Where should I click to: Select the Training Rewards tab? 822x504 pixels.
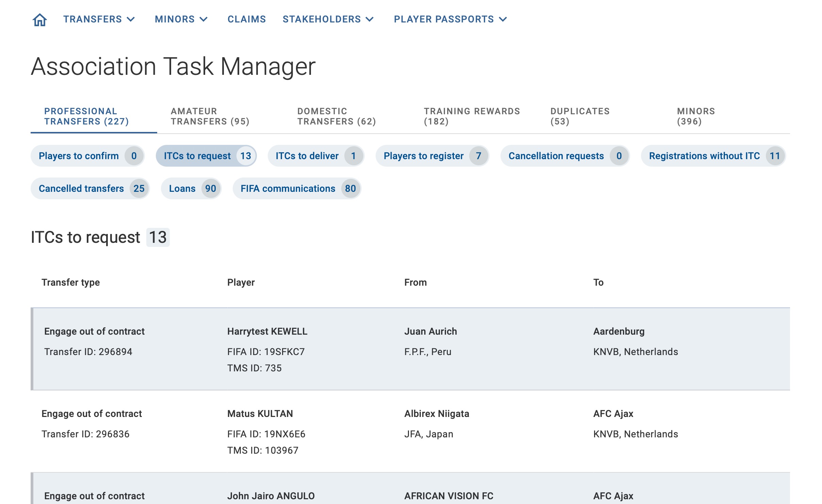coord(474,116)
